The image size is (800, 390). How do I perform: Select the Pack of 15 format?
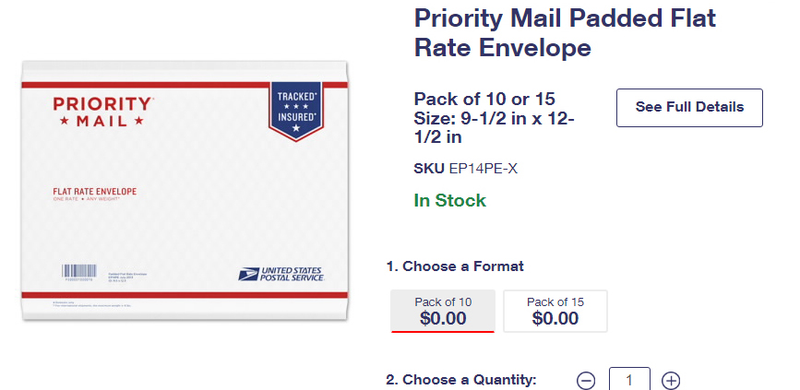[x=555, y=311]
